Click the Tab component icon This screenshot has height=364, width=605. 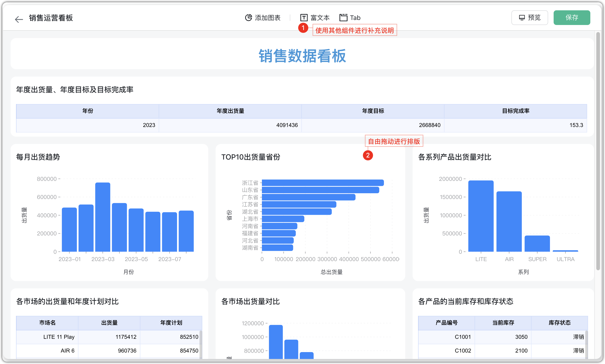tap(343, 18)
